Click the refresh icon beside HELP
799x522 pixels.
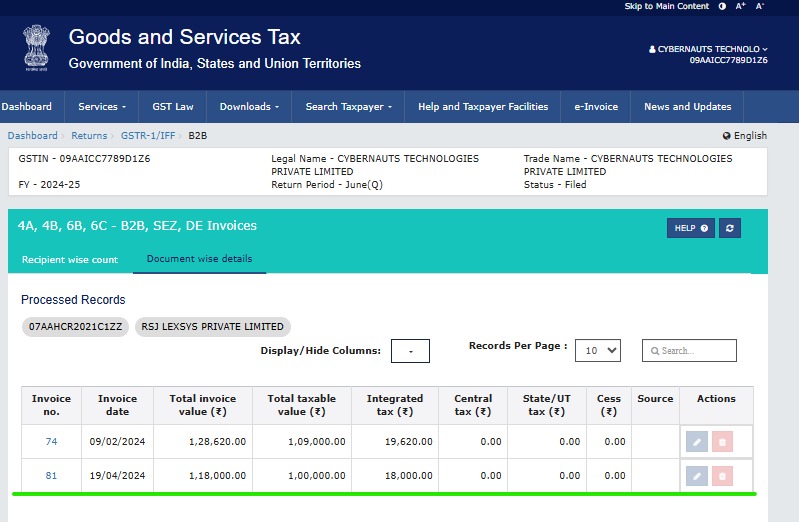coord(731,228)
